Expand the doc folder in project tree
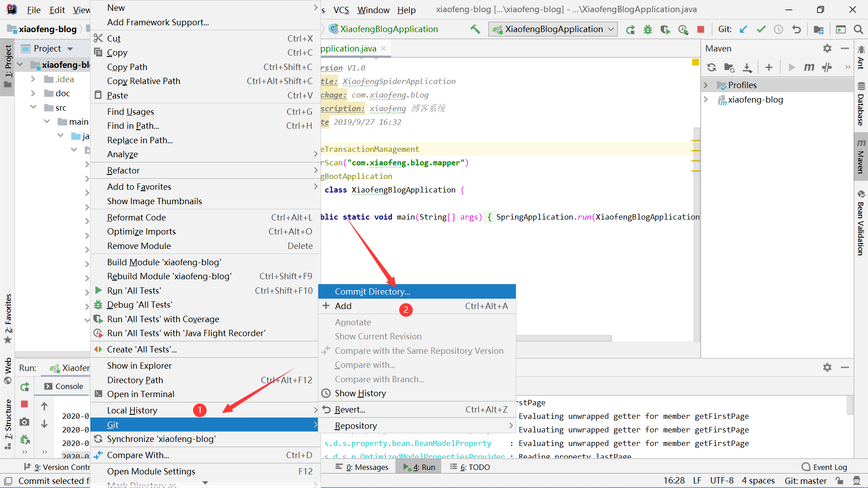The image size is (868, 488). [33, 93]
